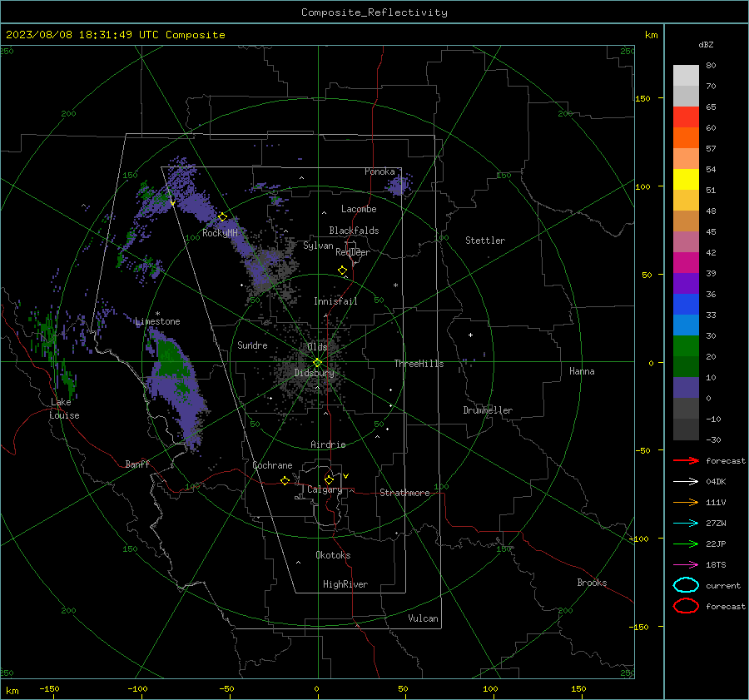The height and width of the screenshot is (700, 749).
Task: Click the yellow diamond marker near Cochrane
Action: click(x=285, y=480)
